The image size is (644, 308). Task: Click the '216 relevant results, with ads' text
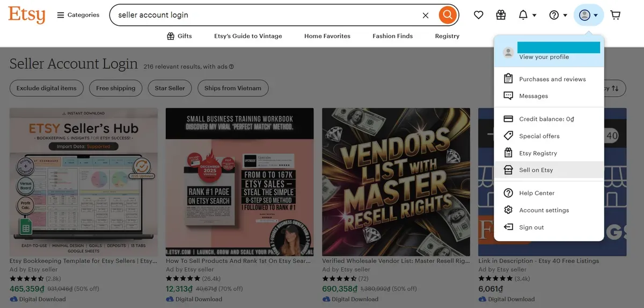pos(186,67)
